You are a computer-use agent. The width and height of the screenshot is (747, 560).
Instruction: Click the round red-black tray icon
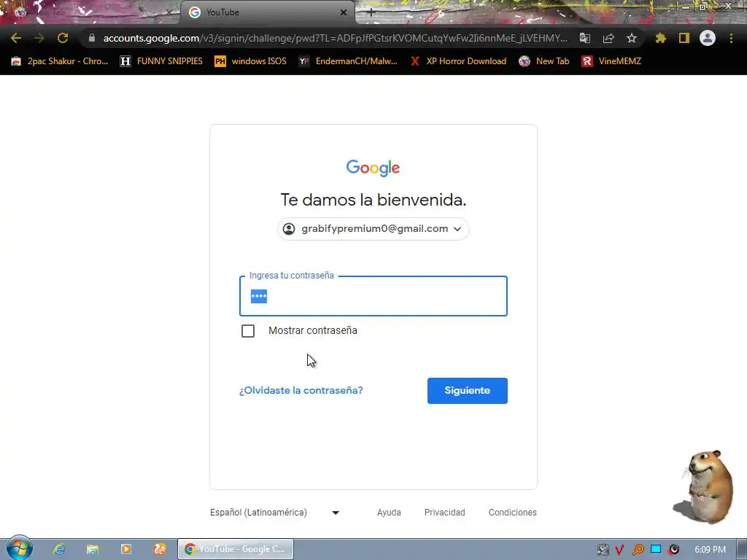pos(673,550)
